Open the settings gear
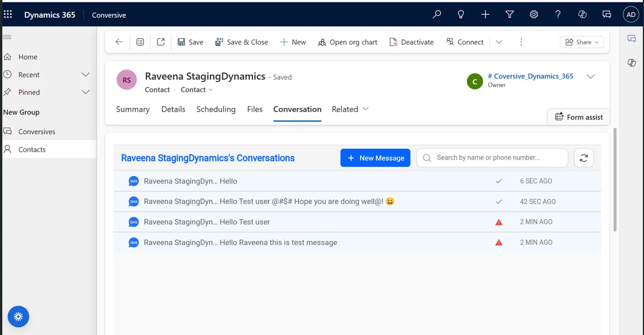This screenshot has width=644, height=335. (534, 14)
